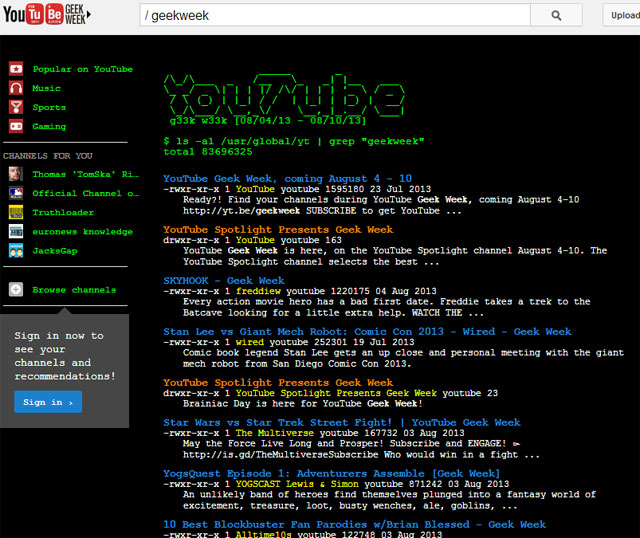This screenshot has height=538, width=640.
Task: Open Thomas 'TomSka' channel link
Action: (86, 174)
